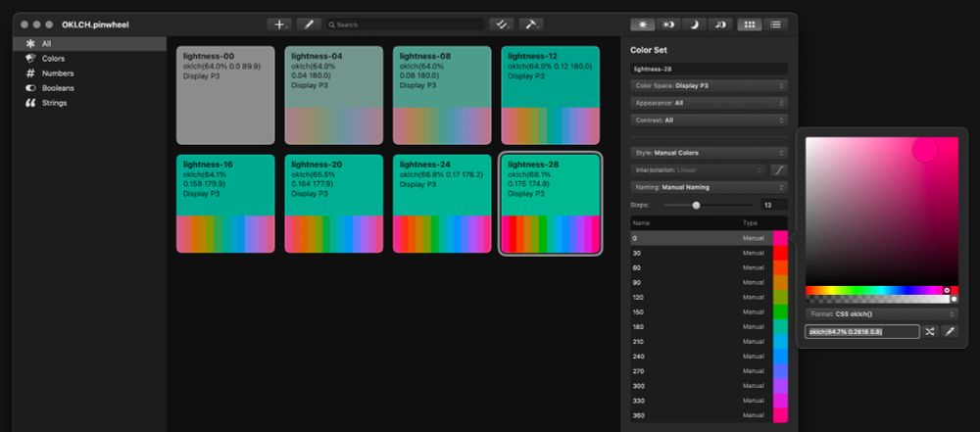Select the row named 0

tap(709, 238)
